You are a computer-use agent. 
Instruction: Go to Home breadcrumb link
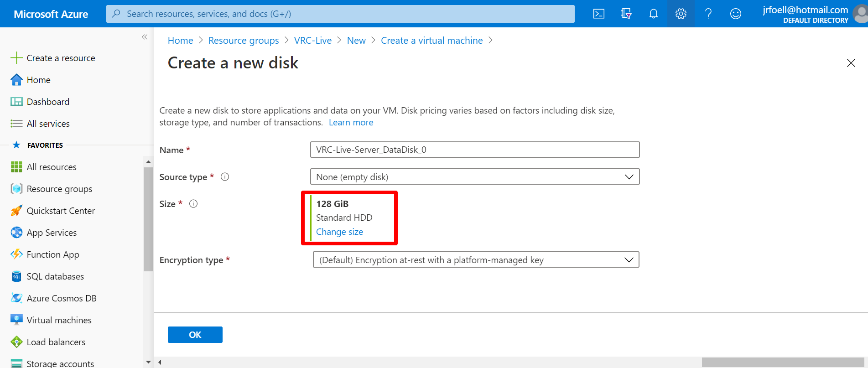(181, 41)
